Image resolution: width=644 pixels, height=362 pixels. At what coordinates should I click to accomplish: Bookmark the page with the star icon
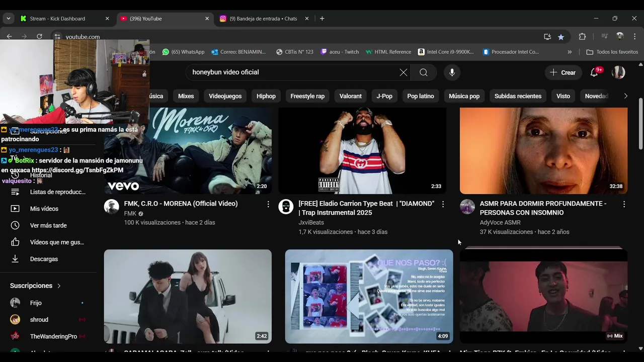click(561, 37)
